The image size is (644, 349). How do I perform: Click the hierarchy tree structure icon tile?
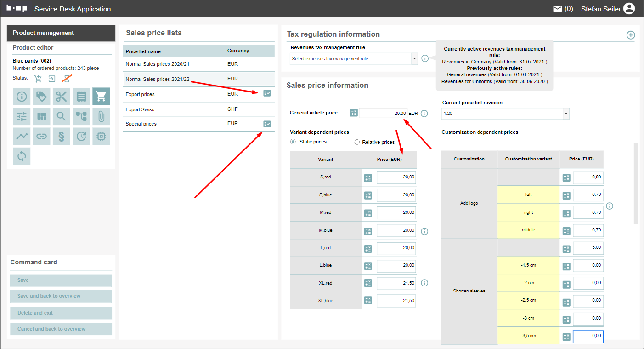81,116
